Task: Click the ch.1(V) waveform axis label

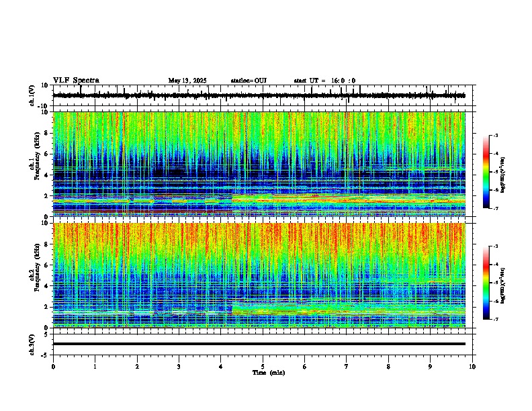Action: pyautogui.click(x=32, y=95)
